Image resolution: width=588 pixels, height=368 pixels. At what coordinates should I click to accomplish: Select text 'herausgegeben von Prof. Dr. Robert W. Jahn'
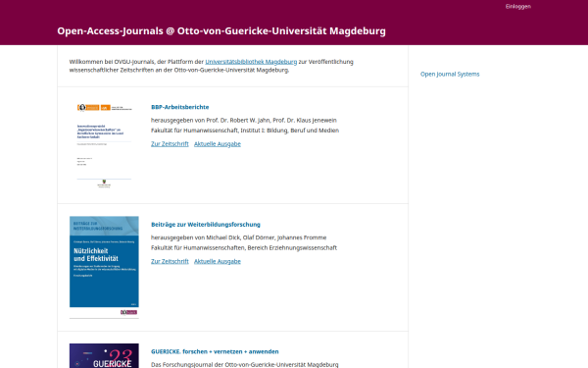click(x=211, y=120)
